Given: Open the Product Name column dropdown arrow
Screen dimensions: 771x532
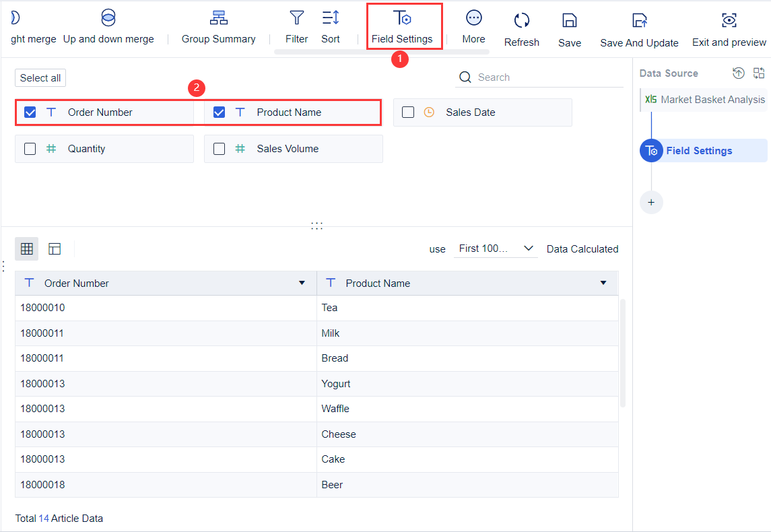Looking at the screenshot, I should pyautogui.click(x=603, y=284).
